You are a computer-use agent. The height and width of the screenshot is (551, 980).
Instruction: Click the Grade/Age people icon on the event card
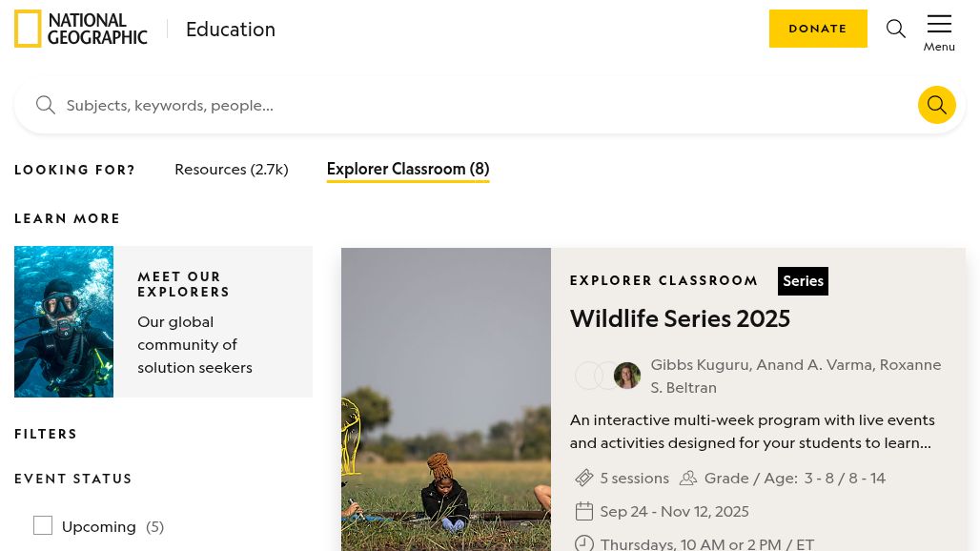pyautogui.click(x=688, y=478)
